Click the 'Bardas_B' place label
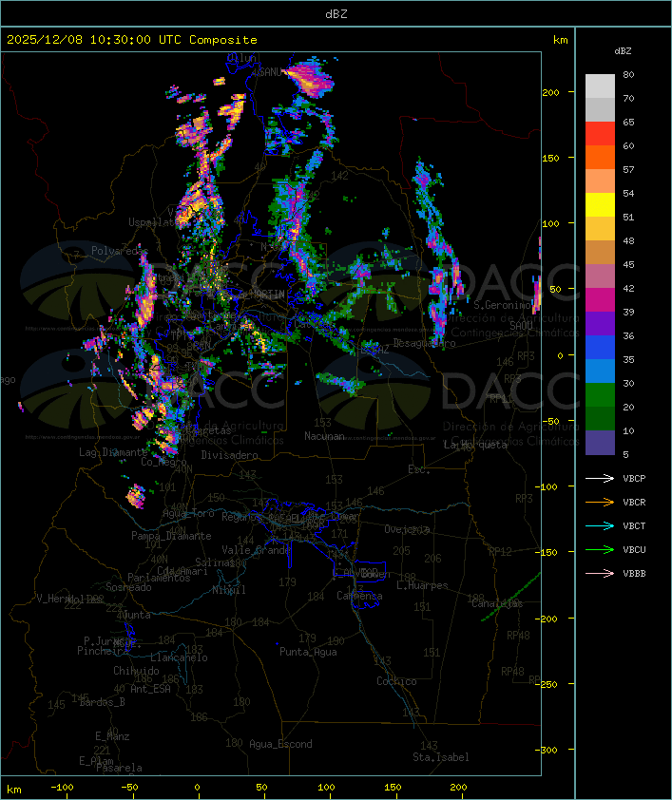This screenshot has width=672, height=800. pos(102,702)
